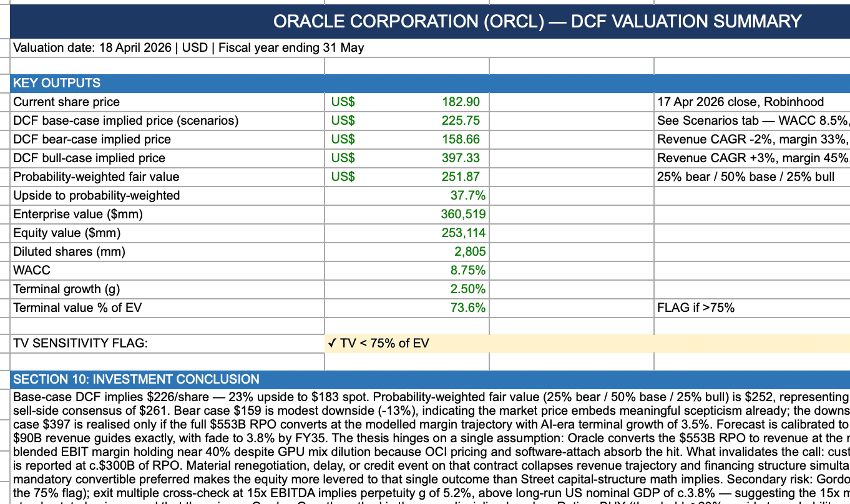
Task: Select the 'FLAG if >75%' note cell
Action: tap(752, 308)
